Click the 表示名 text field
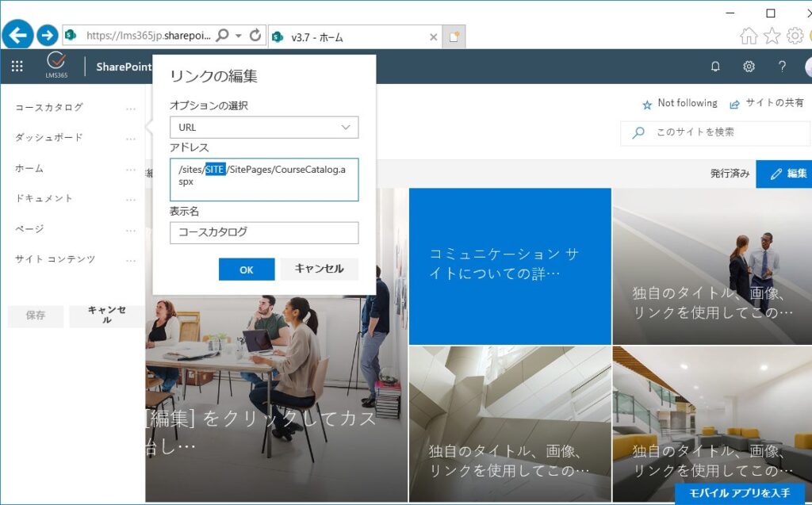This screenshot has height=505, width=812. [x=264, y=232]
